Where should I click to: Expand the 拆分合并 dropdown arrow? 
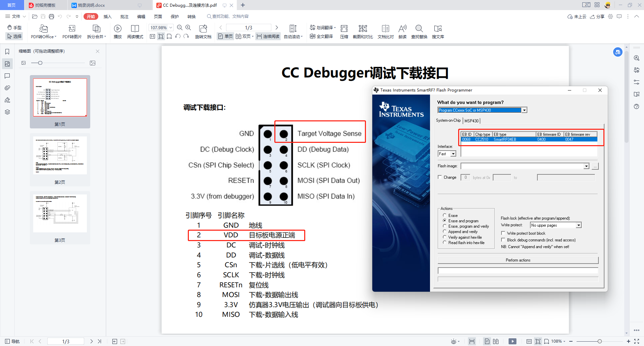(105, 37)
